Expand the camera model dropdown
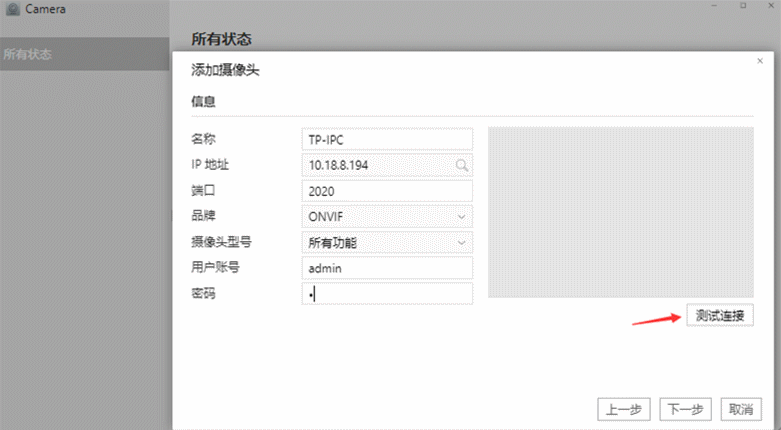 coord(387,243)
